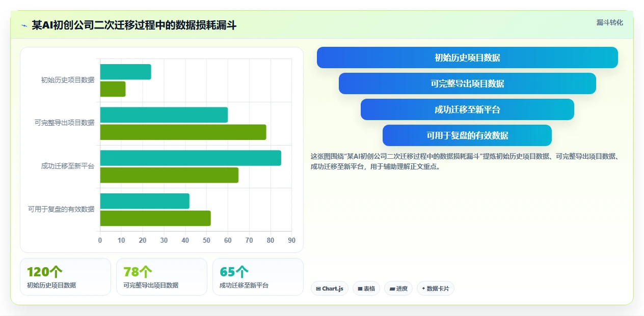This screenshot has height=316, width=644.
Task: Click the 漏斗转化 label in header
Action: coord(609,22)
